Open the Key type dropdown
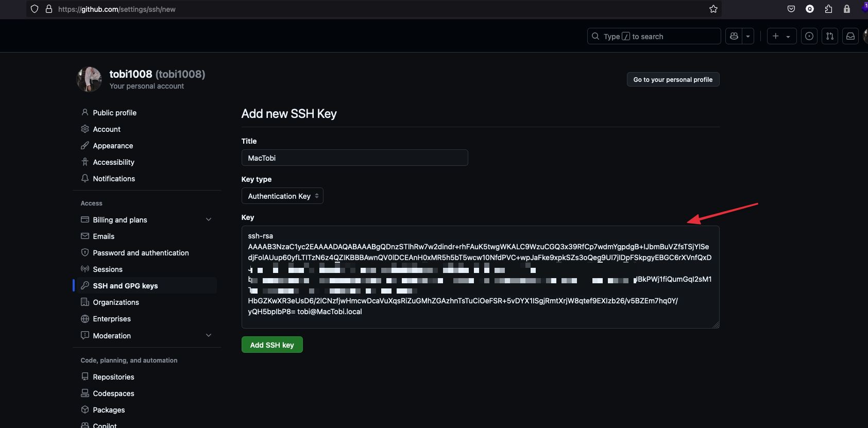 (x=282, y=196)
